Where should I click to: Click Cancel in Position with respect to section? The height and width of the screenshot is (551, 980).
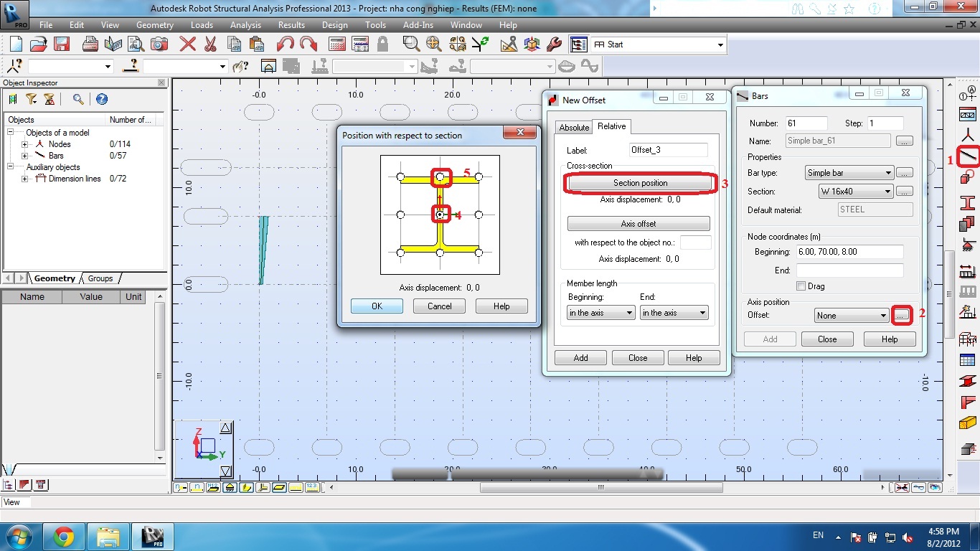coord(440,306)
